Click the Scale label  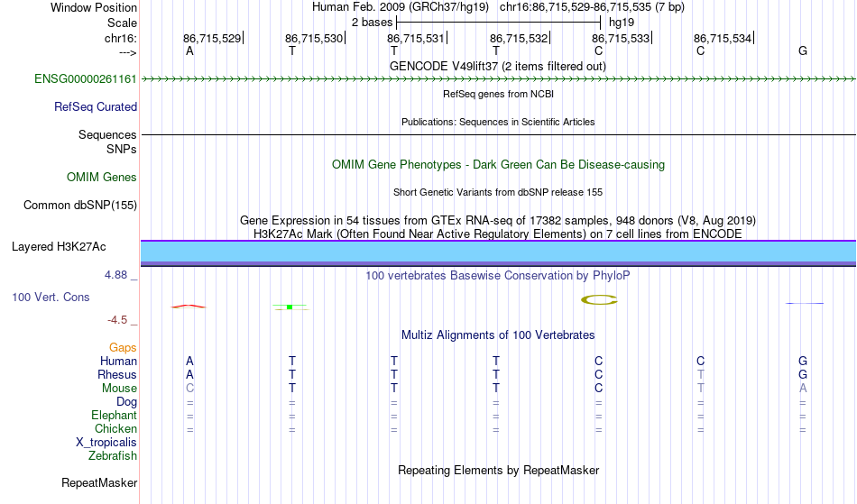(123, 23)
